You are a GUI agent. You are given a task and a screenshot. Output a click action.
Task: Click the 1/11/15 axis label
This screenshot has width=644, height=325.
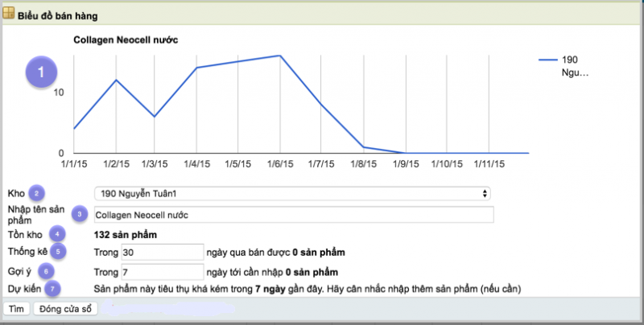(489, 164)
